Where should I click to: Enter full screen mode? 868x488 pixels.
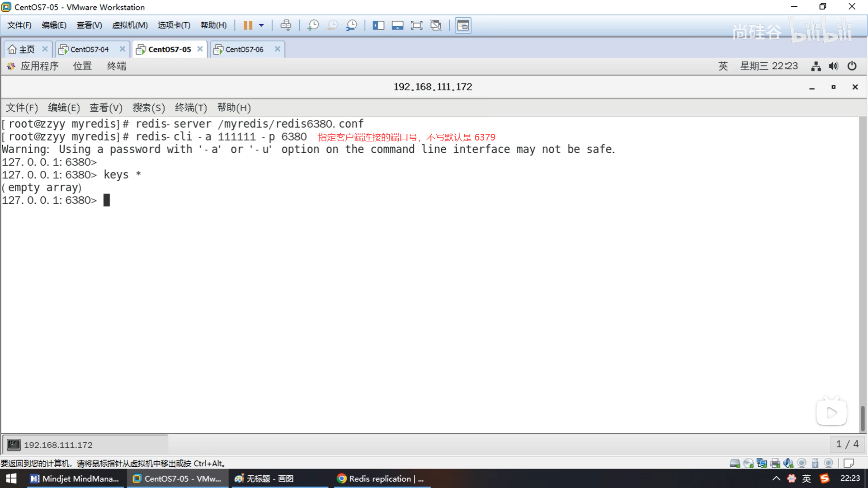(416, 25)
